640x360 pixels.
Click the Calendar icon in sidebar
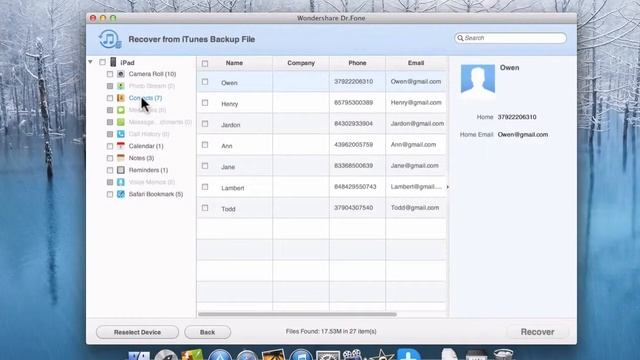click(x=121, y=146)
